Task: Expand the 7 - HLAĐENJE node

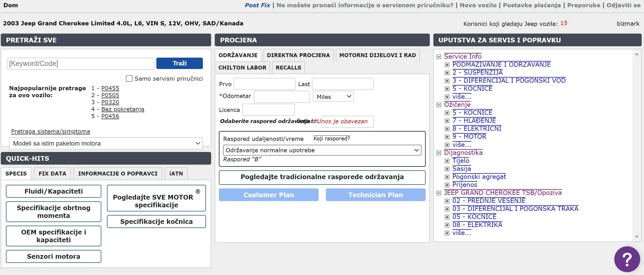Action: (447, 121)
